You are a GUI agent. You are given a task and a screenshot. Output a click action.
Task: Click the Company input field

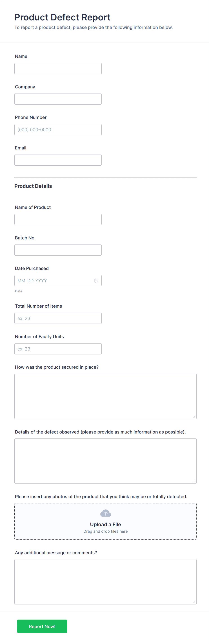58,99
